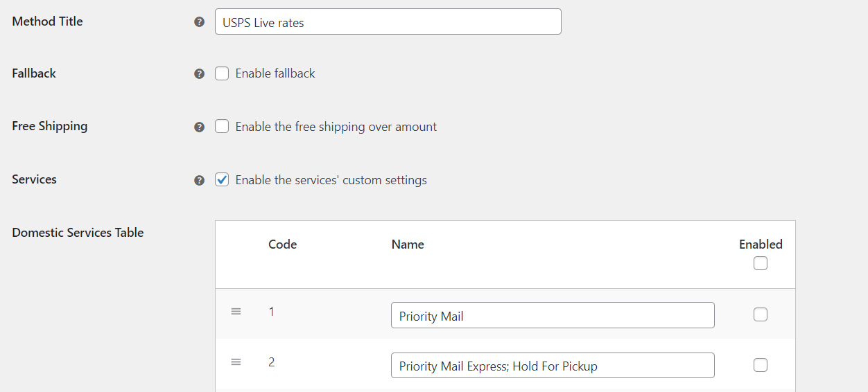Open the Services help tooltip icon

point(200,180)
